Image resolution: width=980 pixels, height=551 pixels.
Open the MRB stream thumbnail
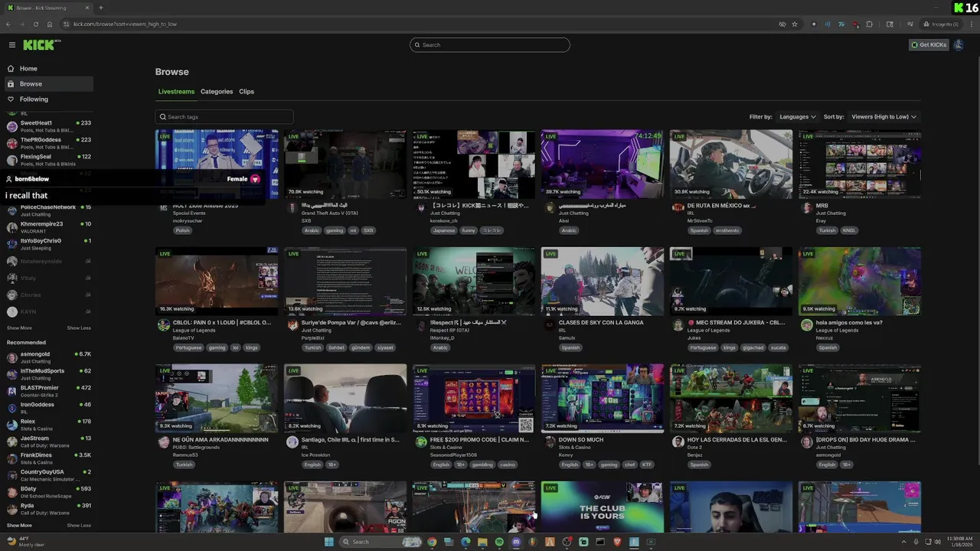click(860, 164)
